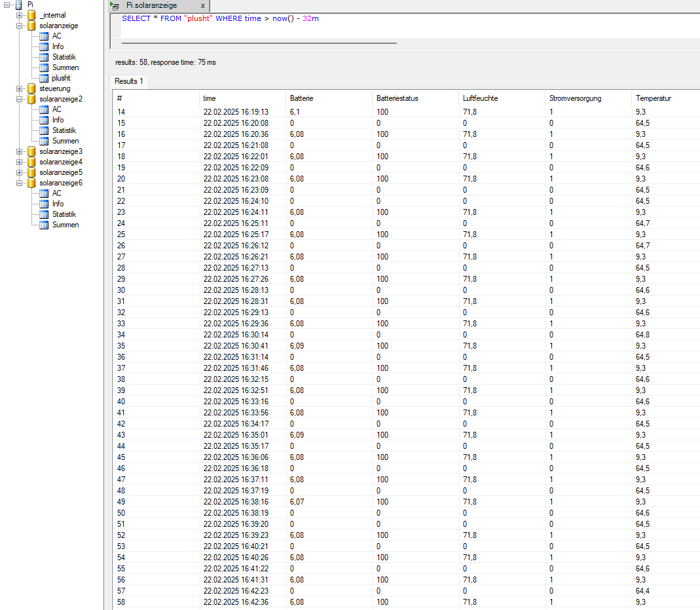Click the Batteriestatus column header

coord(397,98)
